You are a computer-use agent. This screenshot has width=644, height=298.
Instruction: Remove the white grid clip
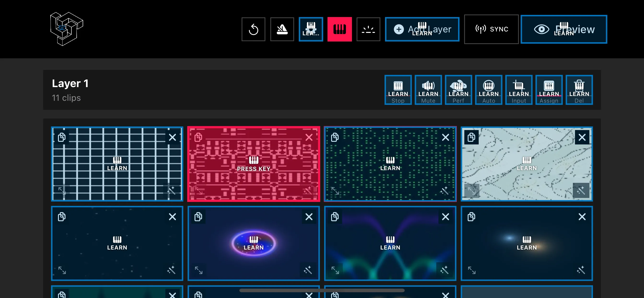tap(172, 137)
